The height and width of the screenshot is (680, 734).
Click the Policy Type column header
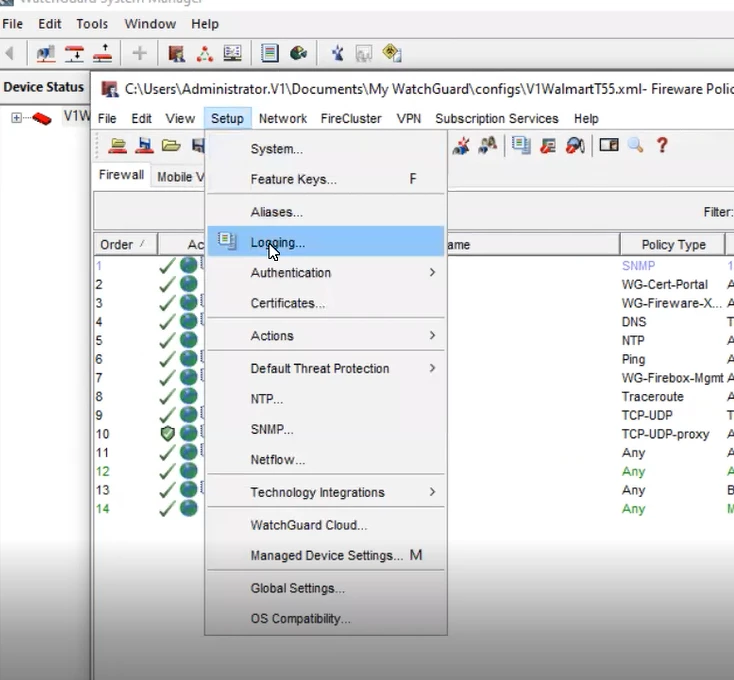673,244
